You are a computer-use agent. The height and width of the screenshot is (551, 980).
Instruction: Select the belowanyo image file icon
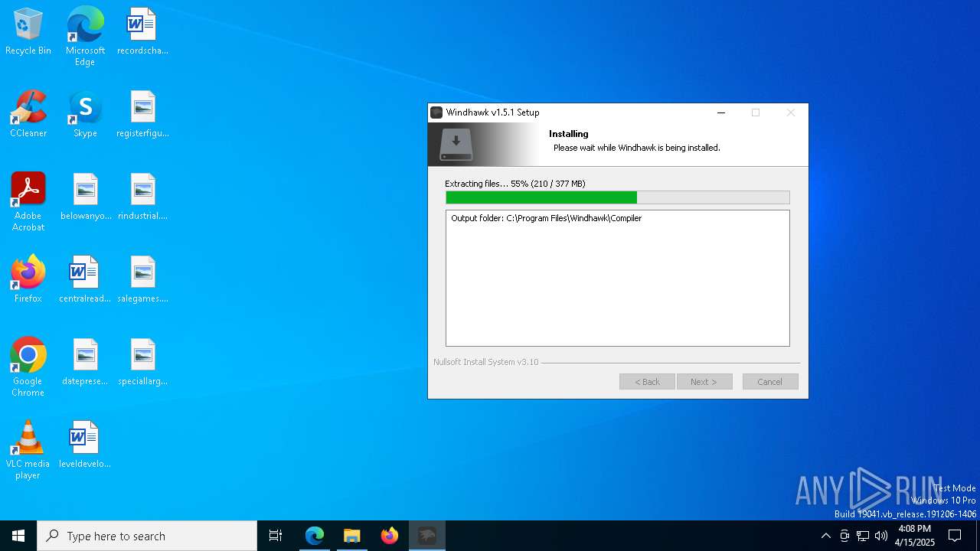click(x=85, y=197)
